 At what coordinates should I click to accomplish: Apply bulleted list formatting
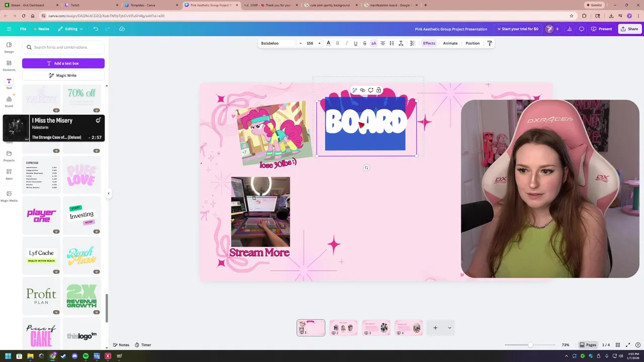coord(391,43)
